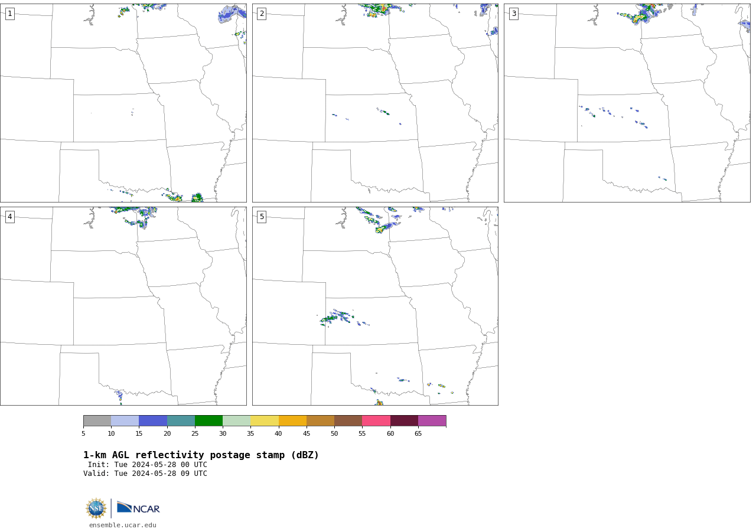The width and height of the screenshot is (756, 532).
Task: Click the ensemble.ucar.edu text
Action: (x=123, y=526)
